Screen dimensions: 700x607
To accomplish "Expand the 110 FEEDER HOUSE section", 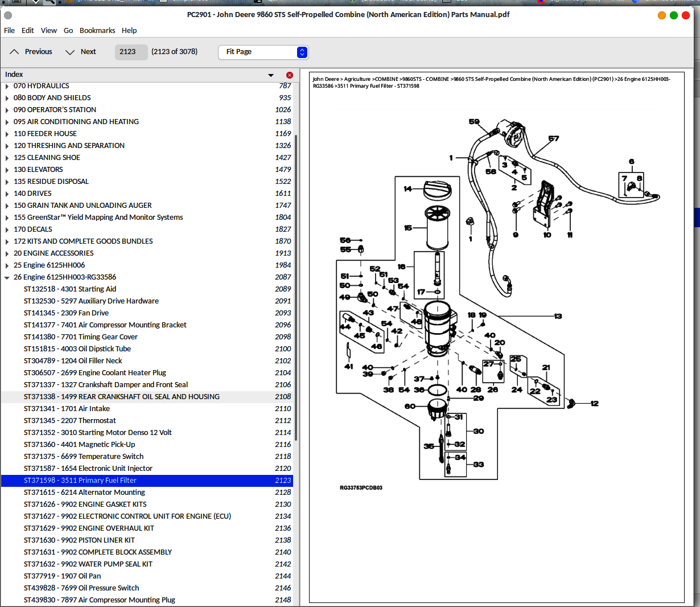I will (7, 134).
